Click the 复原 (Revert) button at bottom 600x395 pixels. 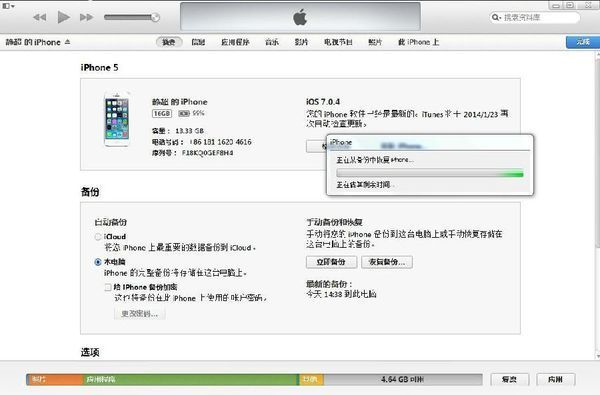pos(510,379)
